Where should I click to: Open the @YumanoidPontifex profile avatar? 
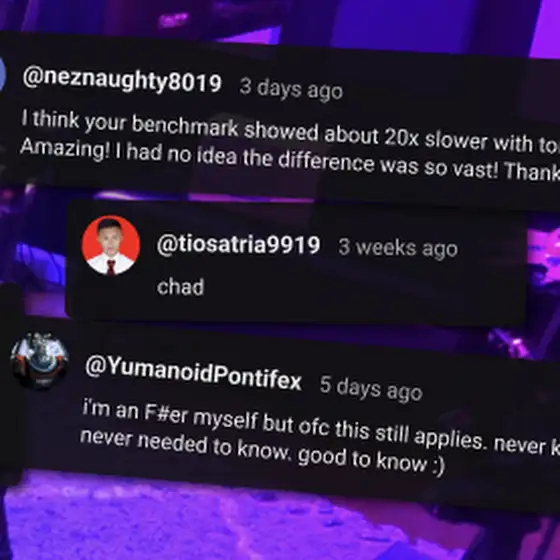coord(40,361)
